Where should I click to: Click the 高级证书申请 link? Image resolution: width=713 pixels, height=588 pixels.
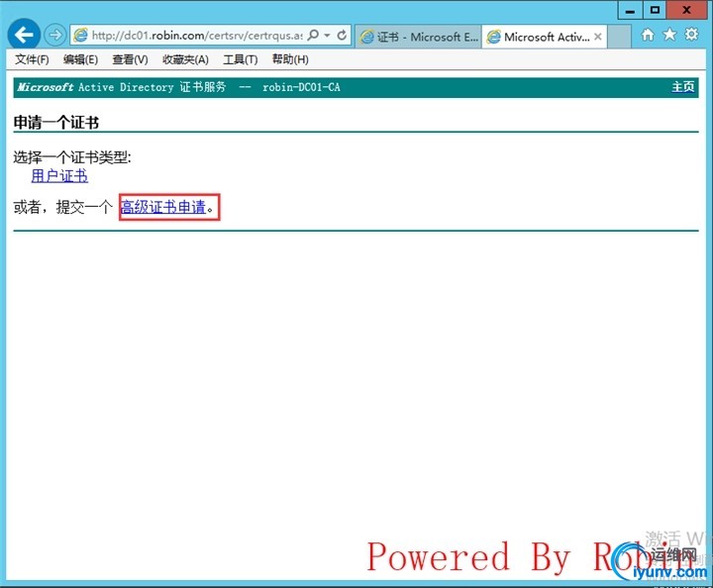pyautogui.click(x=163, y=207)
